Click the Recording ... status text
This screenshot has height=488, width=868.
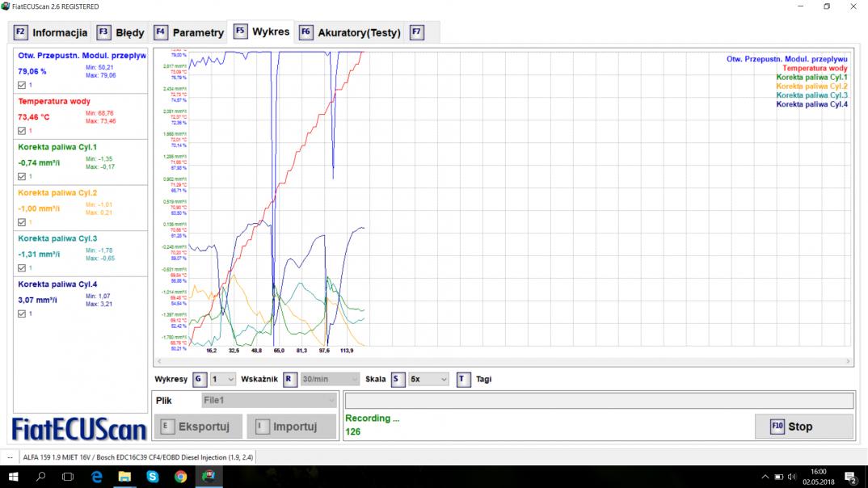[372, 419]
